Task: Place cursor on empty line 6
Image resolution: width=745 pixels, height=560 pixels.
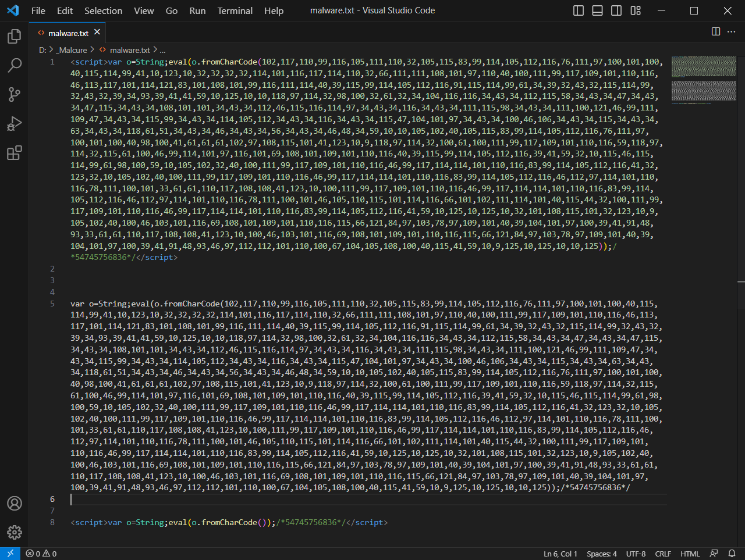Action: point(369,499)
